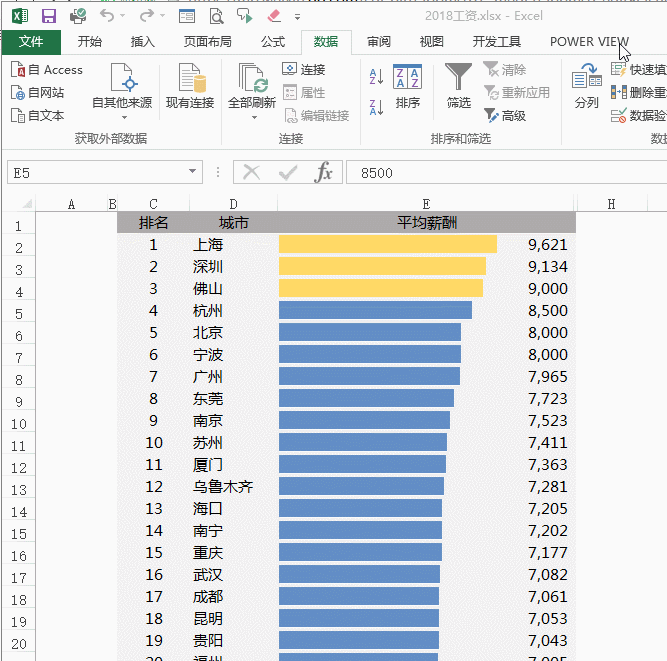Viewport: 667px width, 661px height.
Task: Click the 连接 connections button
Action: (x=304, y=70)
